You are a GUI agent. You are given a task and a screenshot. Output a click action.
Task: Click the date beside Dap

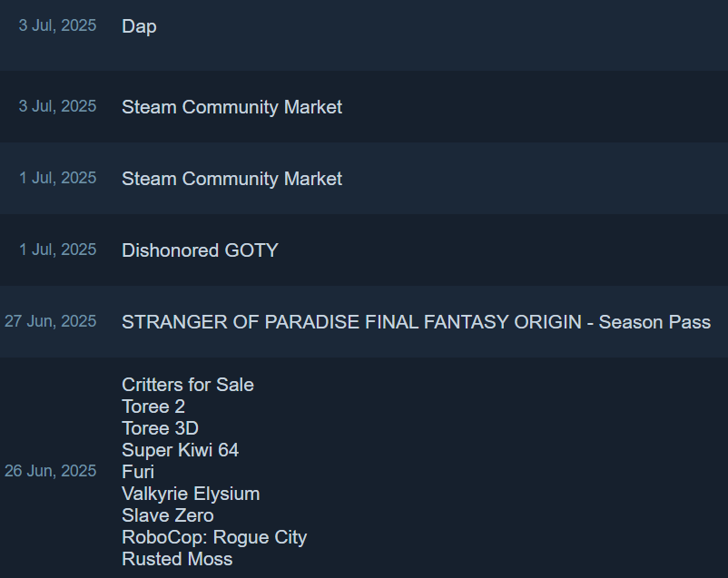57,25
